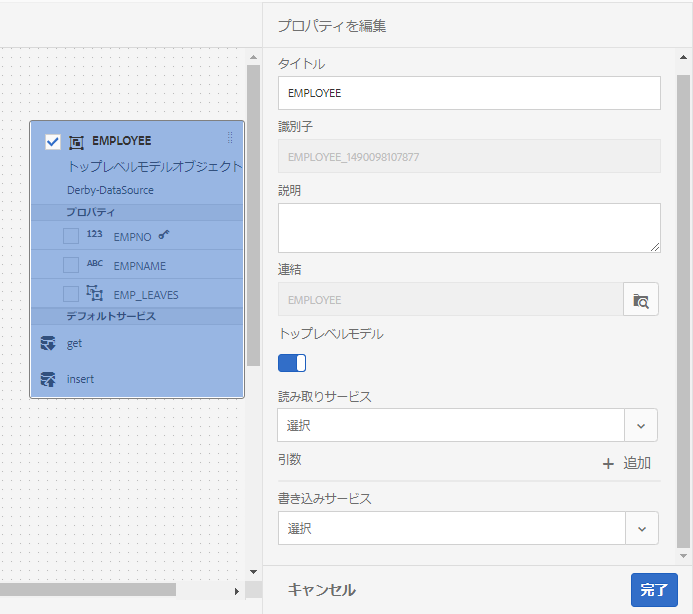The width and height of the screenshot is (693, 614).
Task: Click the EMPLOYEE title on the model card
Action: click(122, 141)
